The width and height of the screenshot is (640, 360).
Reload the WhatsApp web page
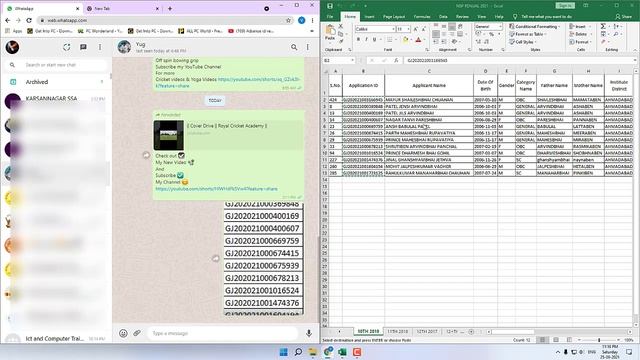click(x=29, y=20)
